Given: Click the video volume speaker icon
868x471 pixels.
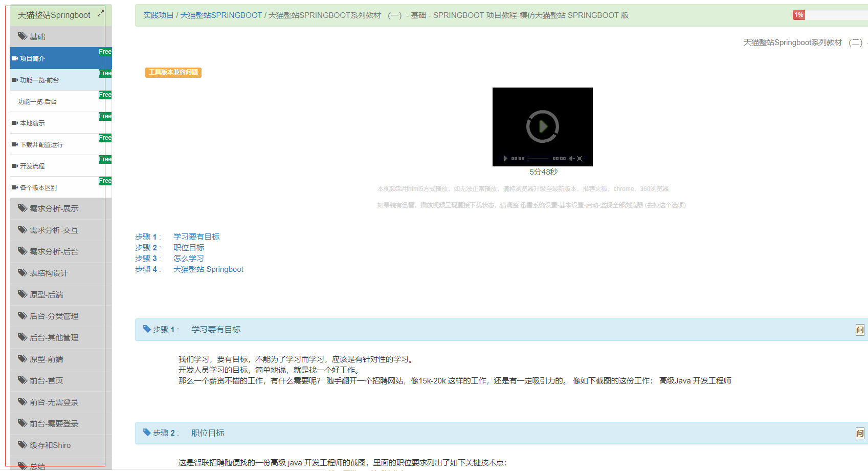Looking at the screenshot, I should 571,158.
